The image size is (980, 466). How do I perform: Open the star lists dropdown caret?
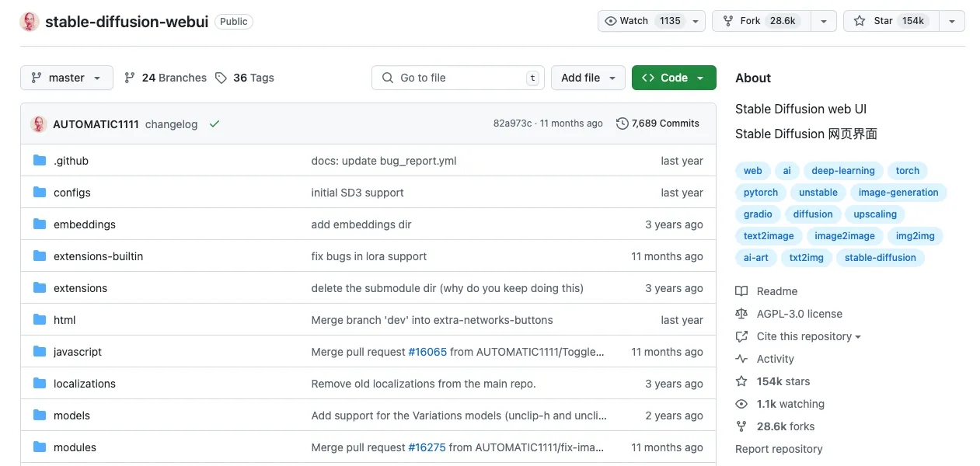951,21
